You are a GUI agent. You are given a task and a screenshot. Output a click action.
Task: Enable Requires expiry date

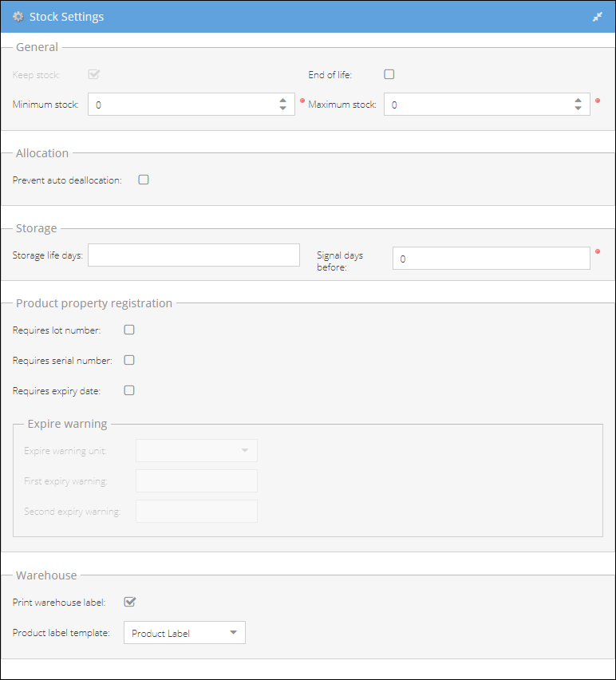coord(129,390)
